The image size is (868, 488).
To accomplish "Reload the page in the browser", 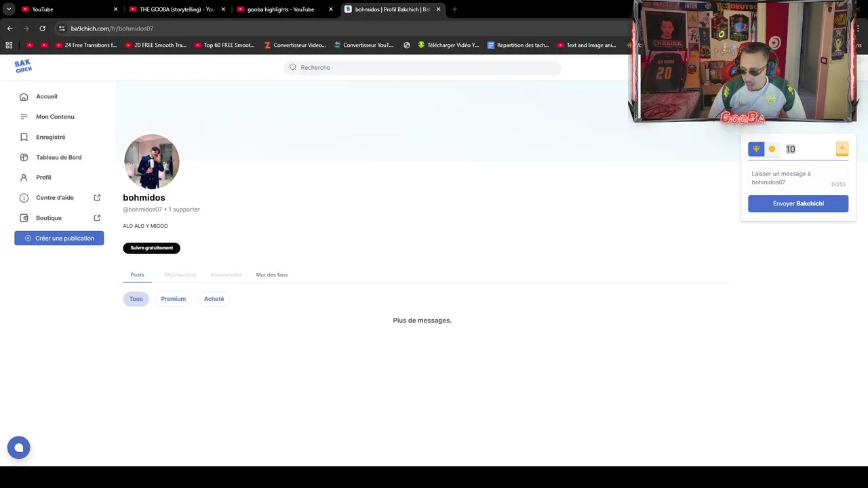I will [x=42, y=28].
